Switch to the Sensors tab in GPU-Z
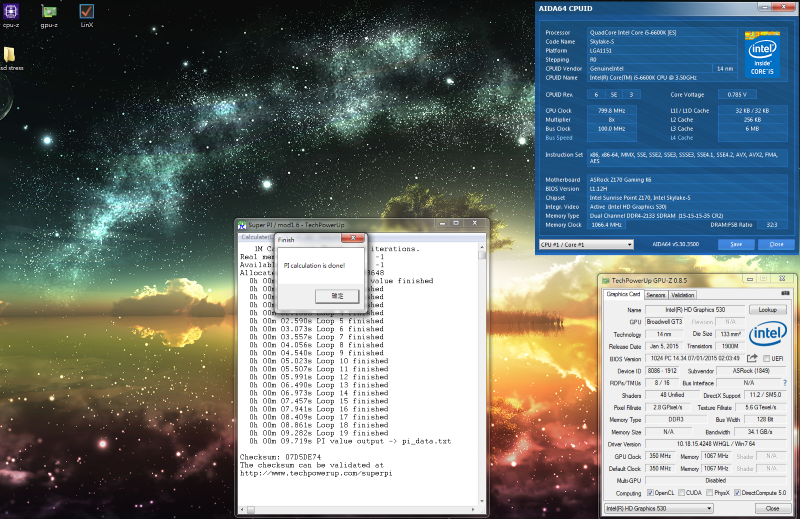This screenshot has width=800, height=519. pyautogui.click(x=656, y=295)
